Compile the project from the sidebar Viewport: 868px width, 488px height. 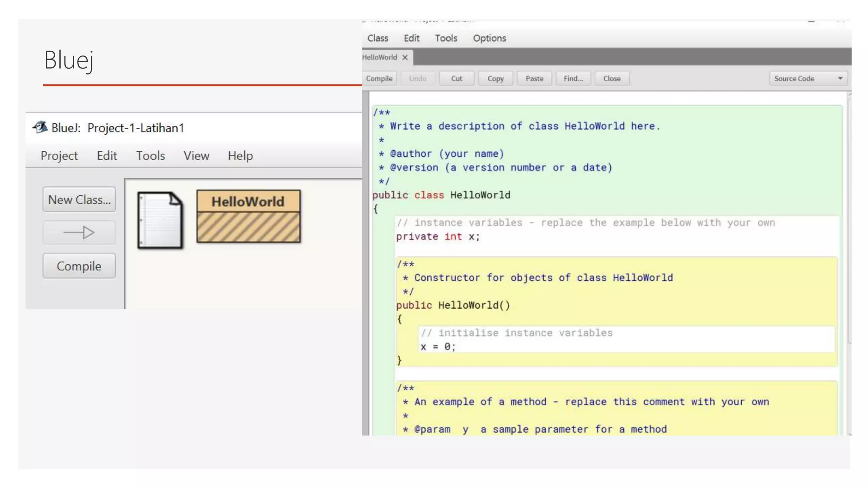point(79,266)
